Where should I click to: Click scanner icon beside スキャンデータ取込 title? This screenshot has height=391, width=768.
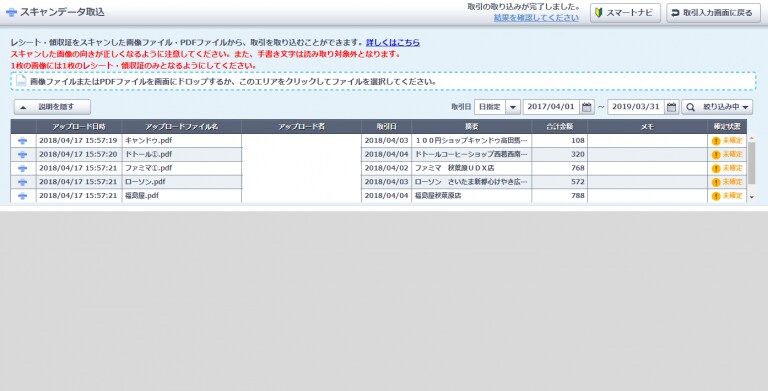[x=11, y=12]
